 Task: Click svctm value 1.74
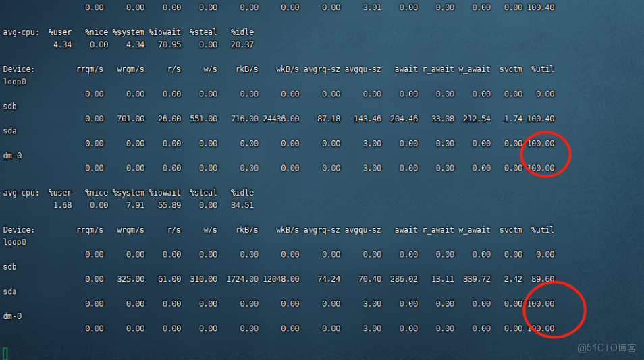513,119
